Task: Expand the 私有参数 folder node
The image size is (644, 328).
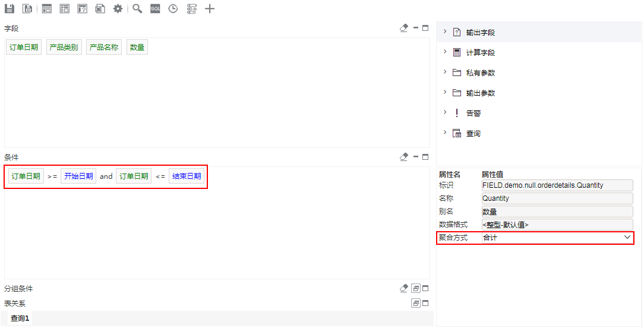Action: tap(445, 71)
